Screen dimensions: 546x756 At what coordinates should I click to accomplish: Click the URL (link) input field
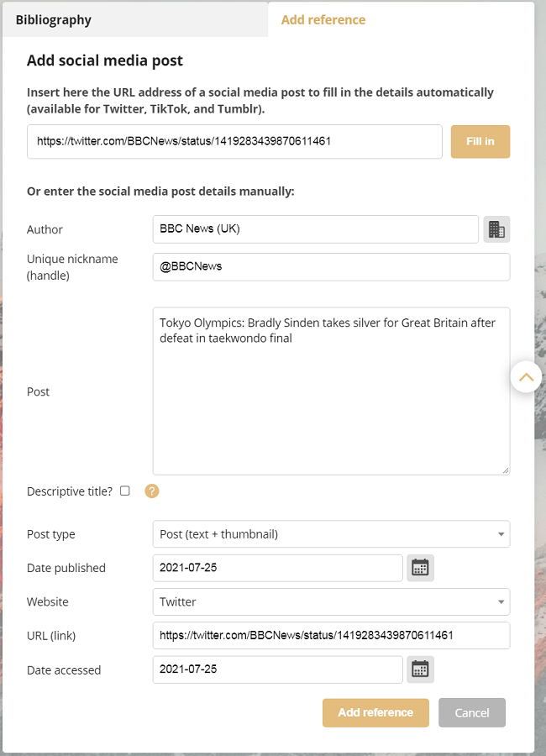pyautogui.click(x=331, y=636)
